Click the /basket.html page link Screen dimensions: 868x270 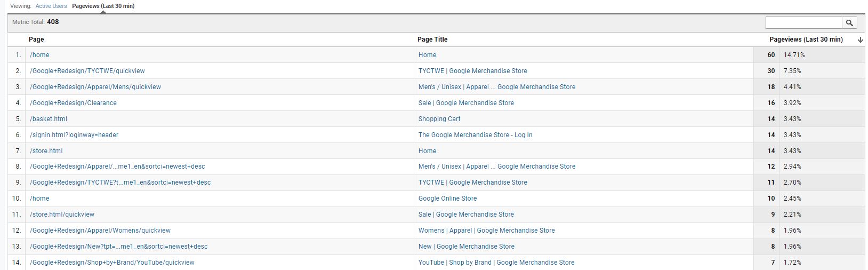(x=49, y=119)
